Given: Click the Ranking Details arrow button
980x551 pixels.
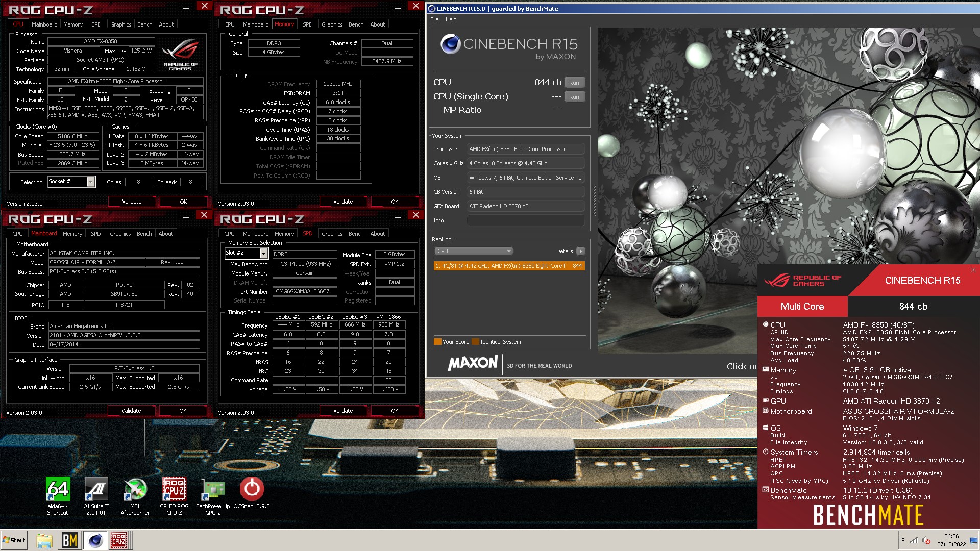Looking at the screenshot, I should 580,251.
